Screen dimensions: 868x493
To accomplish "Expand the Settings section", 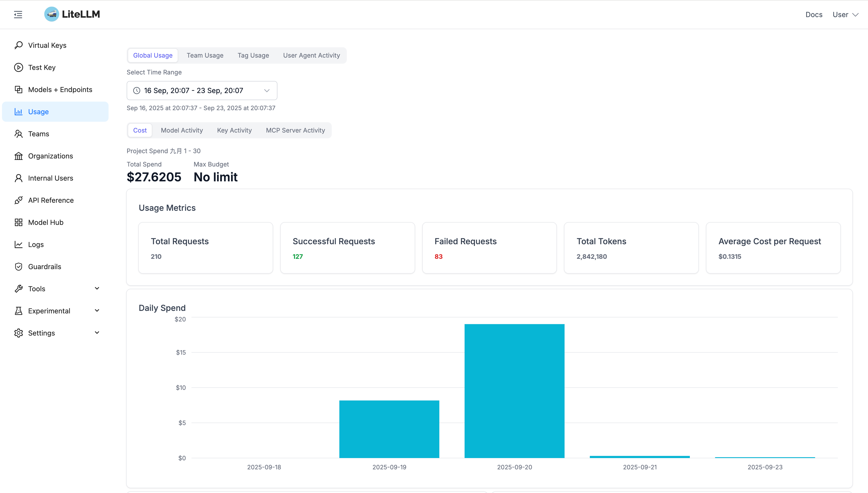I will click(97, 333).
